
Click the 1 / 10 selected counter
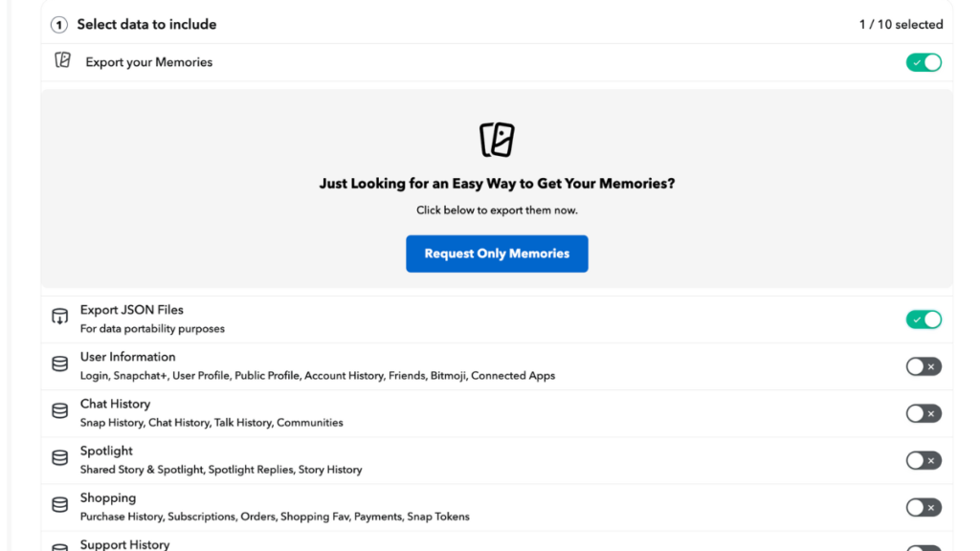tap(901, 25)
